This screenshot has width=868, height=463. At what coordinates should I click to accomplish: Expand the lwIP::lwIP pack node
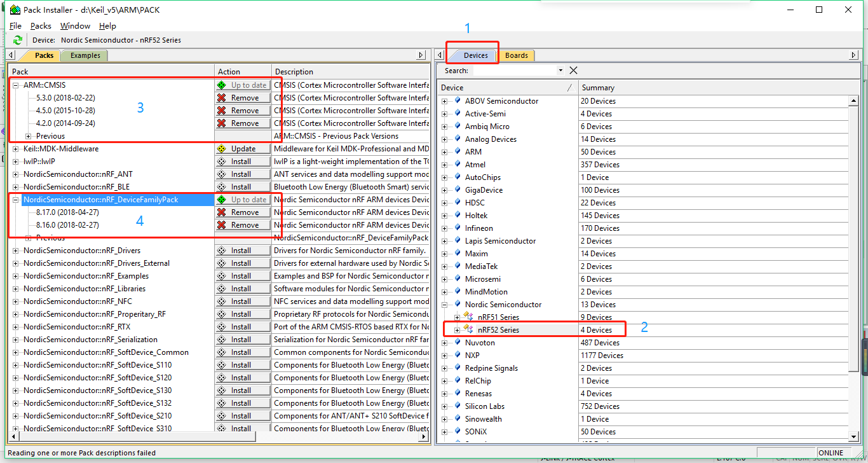[16, 162]
